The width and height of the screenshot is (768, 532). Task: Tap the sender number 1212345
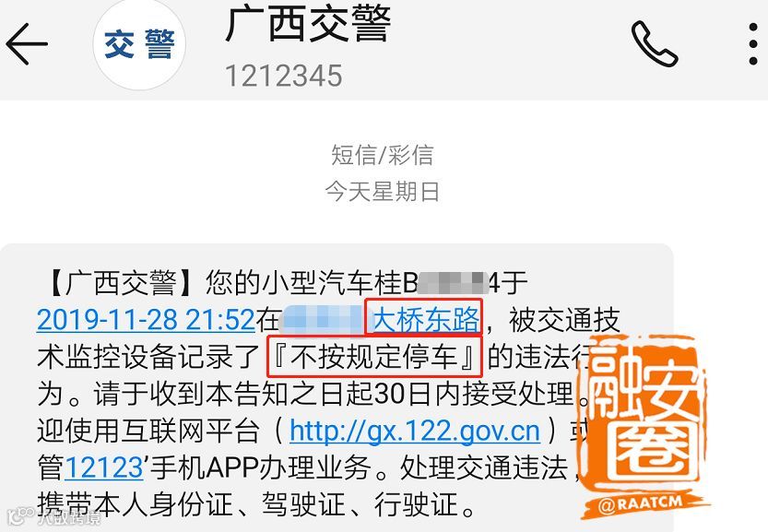pos(284,76)
